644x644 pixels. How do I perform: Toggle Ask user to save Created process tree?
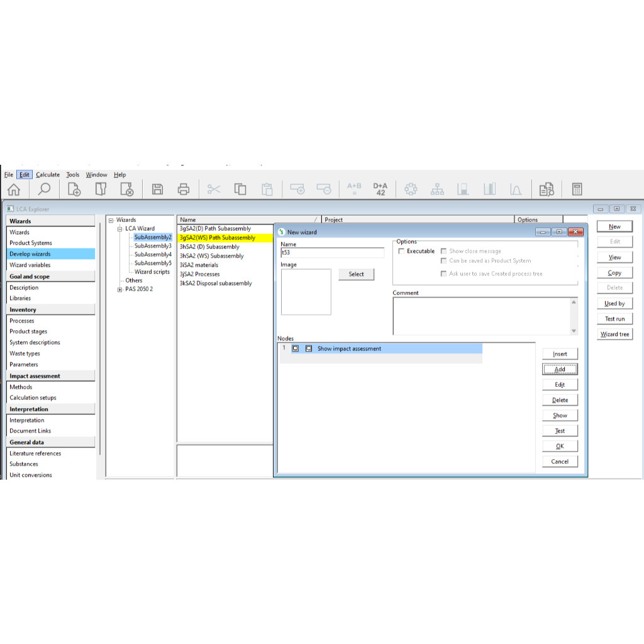443,274
